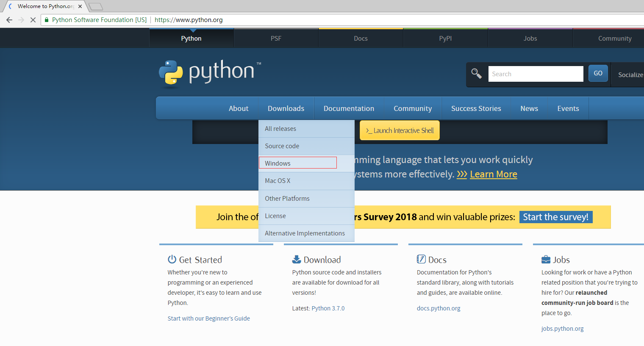Click the magnifying glass search icon
644x346 pixels.
[x=477, y=74]
